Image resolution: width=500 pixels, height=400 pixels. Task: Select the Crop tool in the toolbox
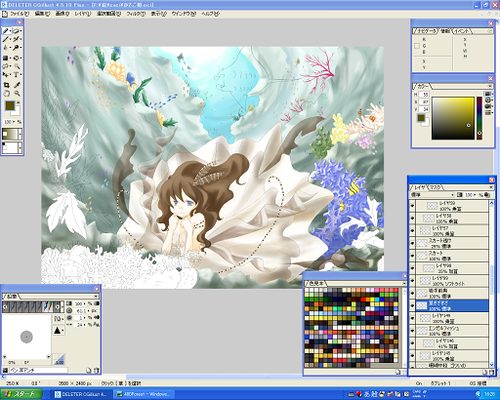7,85
